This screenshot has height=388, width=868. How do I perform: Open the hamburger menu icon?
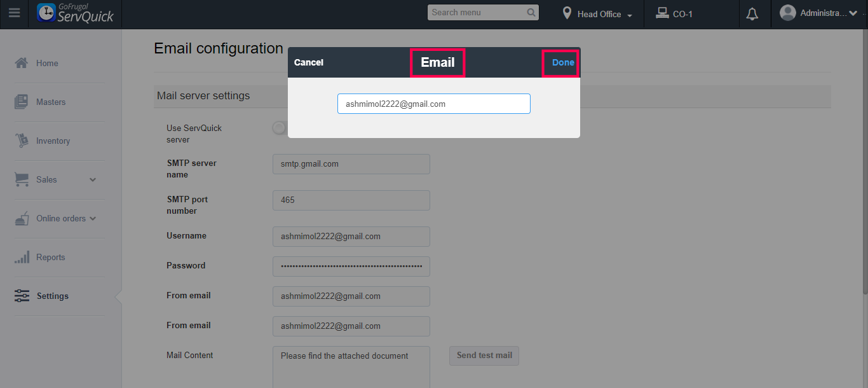pos(14,13)
